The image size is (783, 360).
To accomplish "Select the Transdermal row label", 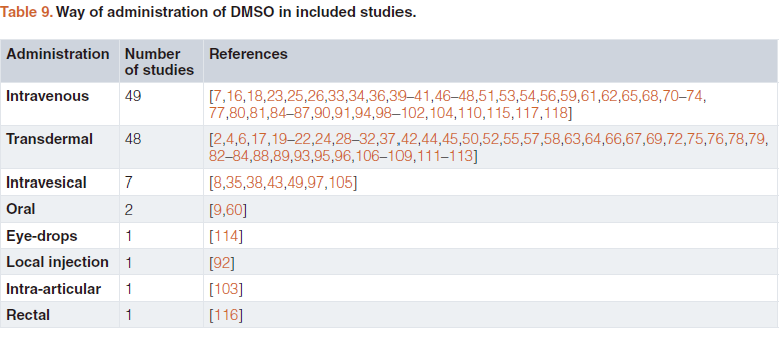I will (x=49, y=139).
